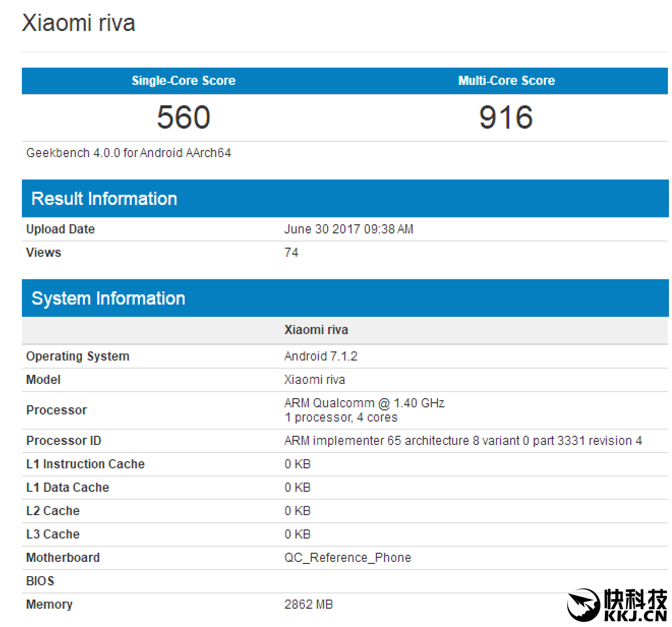Click the "Model" row label
This screenshot has width=672, height=627.
pos(43,379)
